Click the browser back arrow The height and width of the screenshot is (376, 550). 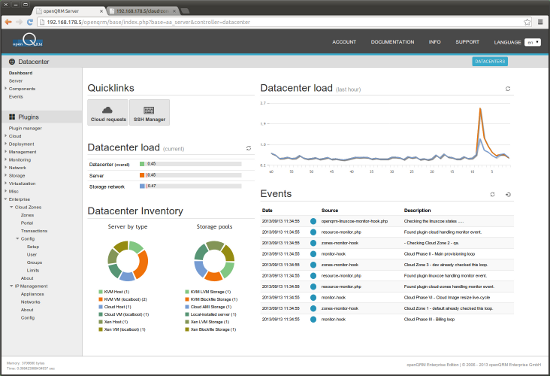pos(8,22)
